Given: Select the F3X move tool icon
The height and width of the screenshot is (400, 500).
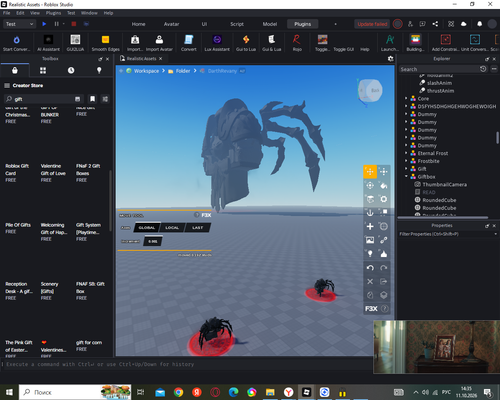Looking at the screenshot, I should click(x=370, y=172).
